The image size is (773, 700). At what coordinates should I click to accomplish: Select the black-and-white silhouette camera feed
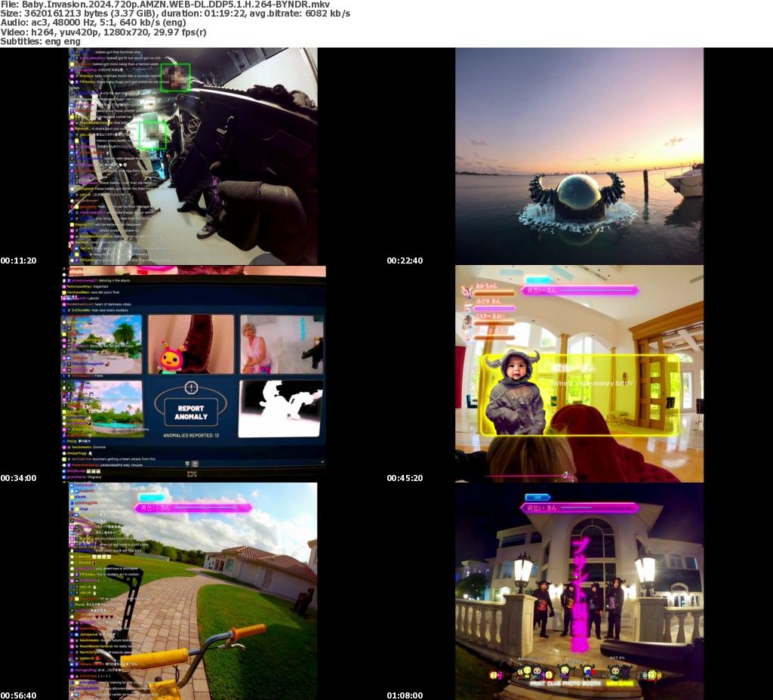tap(281, 409)
